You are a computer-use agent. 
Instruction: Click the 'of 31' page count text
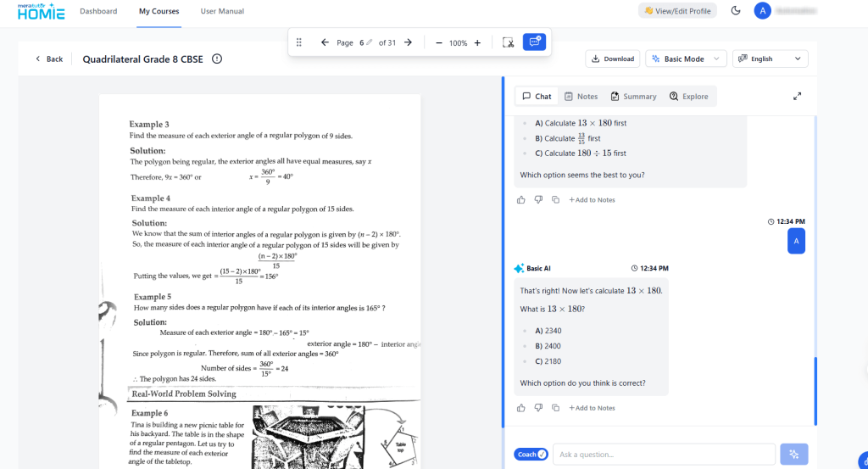(387, 42)
